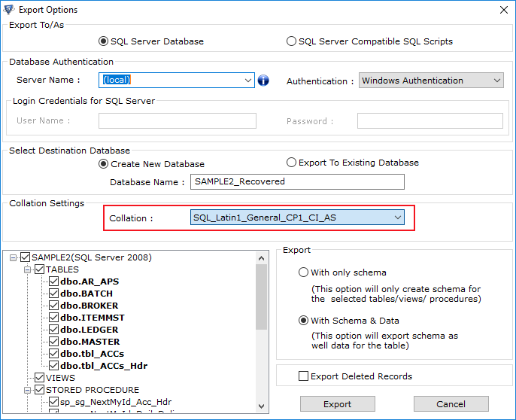The image size is (516, 420).
Task: Select dbo.LEDGER table in tree
Action: click(90, 330)
